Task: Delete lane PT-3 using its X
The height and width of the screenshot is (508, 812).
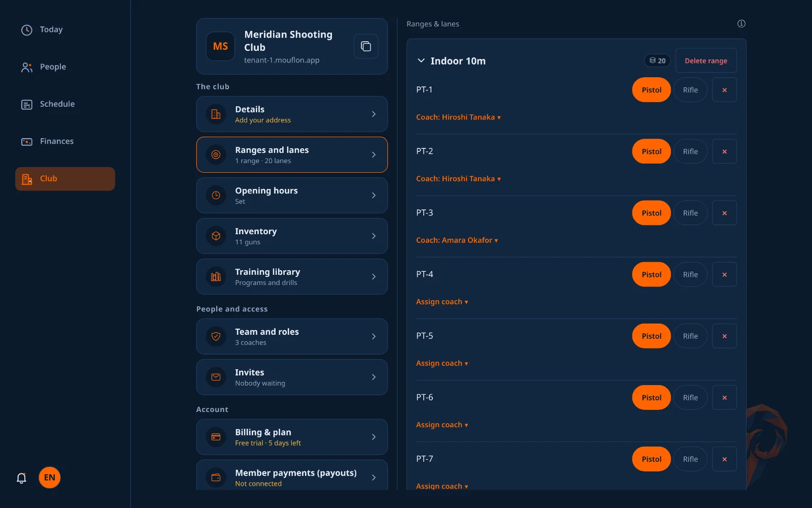Action: click(724, 213)
